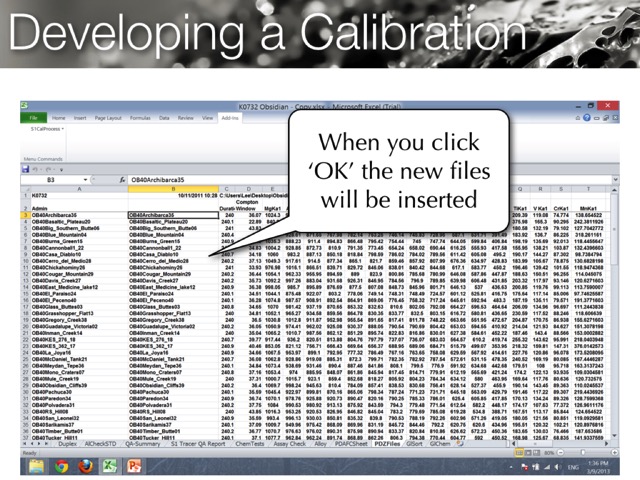This screenshot has height=480, width=640.
Task: Switch to the Data ribbon tab
Action: tap(164, 118)
